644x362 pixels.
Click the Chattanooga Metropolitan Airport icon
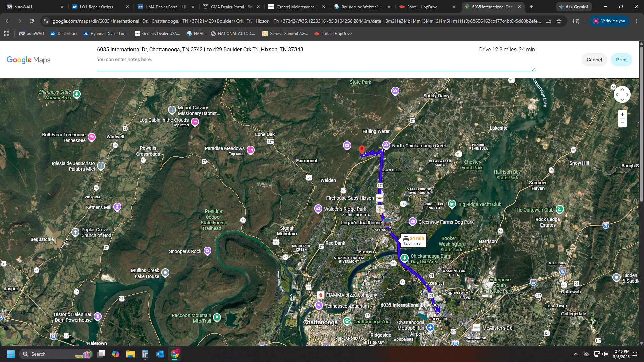click(430, 327)
